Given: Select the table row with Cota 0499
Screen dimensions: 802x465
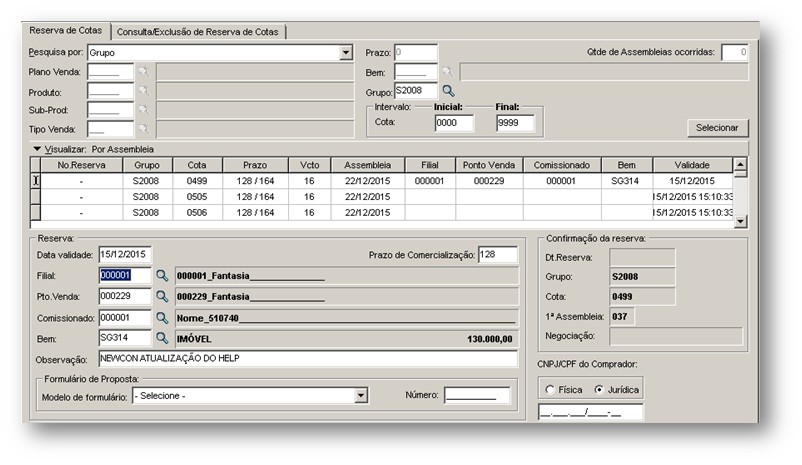Looking at the screenshot, I should [382, 181].
